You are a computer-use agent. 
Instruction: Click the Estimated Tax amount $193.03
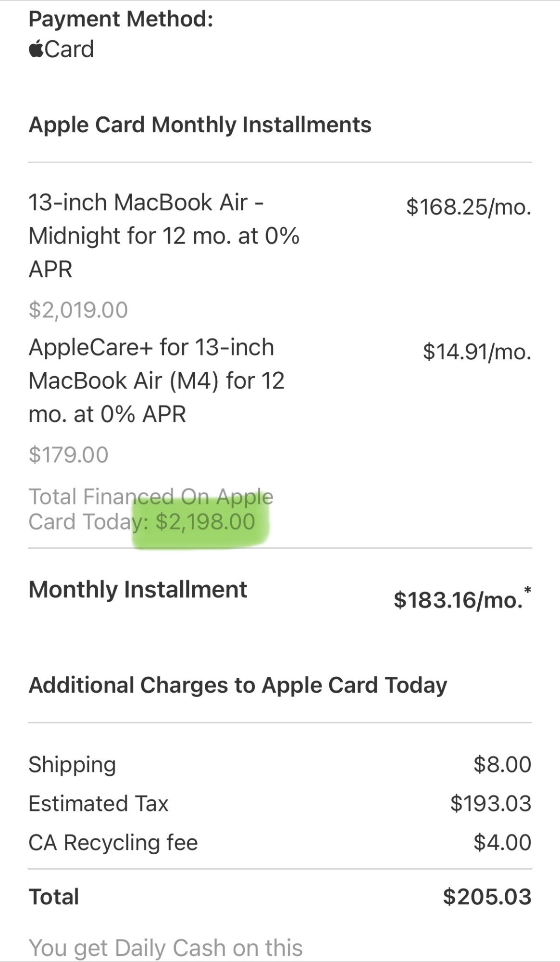pos(491,803)
